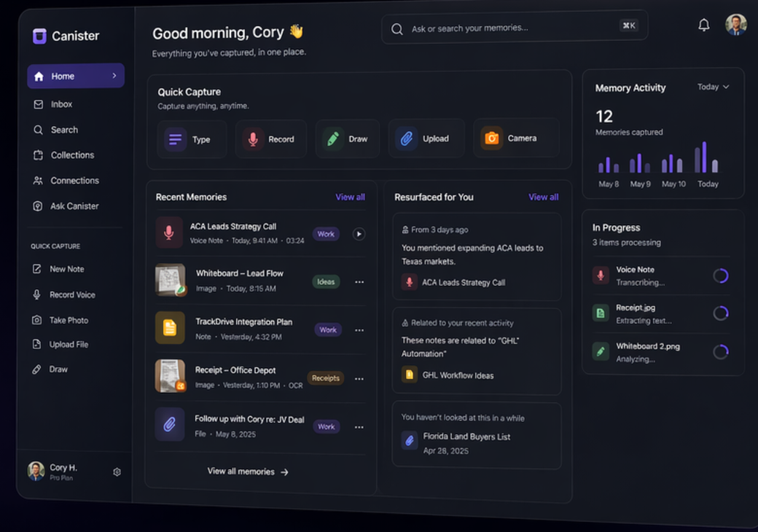This screenshot has width=758, height=532.
Task: Click the settings gear next to Cory H.
Action: click(117, 472)
